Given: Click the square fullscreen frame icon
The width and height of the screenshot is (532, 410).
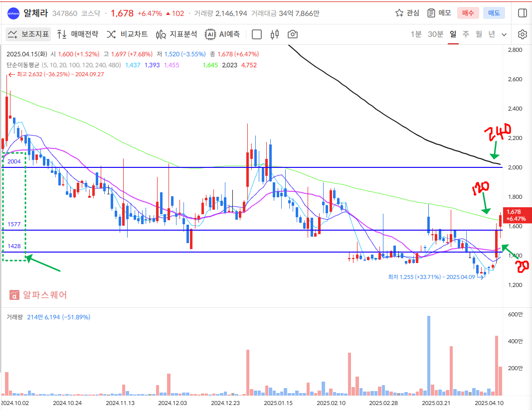Looking at the screenshot, I should (x=257, y=34).
